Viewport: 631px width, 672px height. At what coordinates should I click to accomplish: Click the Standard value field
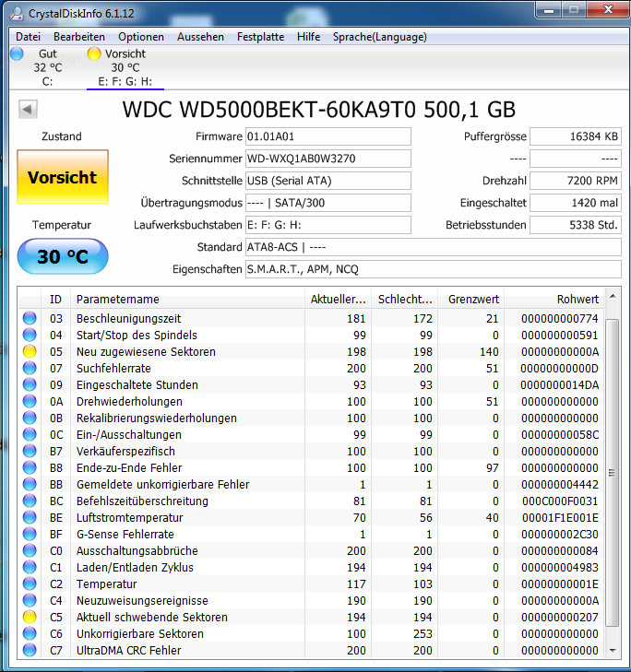click(x=434, y=247)
